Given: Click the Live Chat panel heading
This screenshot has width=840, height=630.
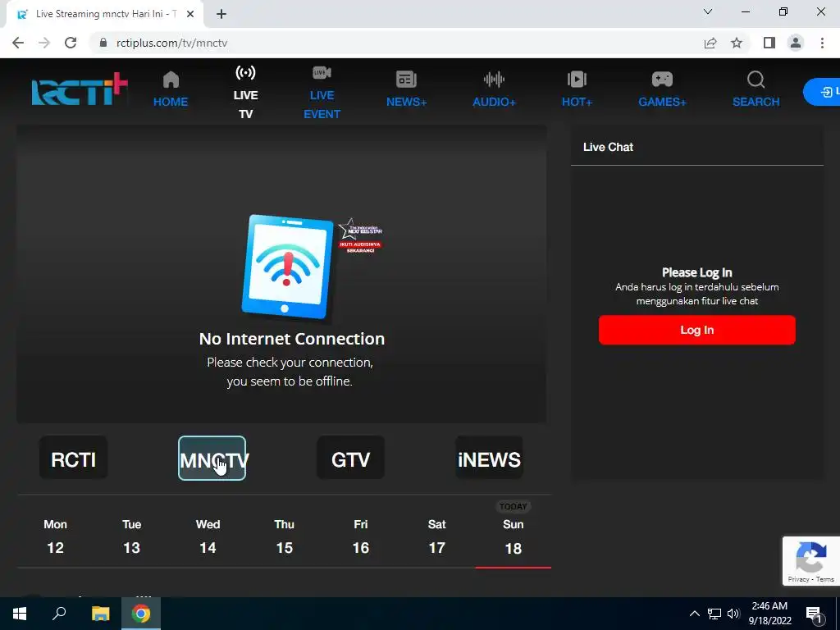Looking at the screenshot, I should pos(608,147).
